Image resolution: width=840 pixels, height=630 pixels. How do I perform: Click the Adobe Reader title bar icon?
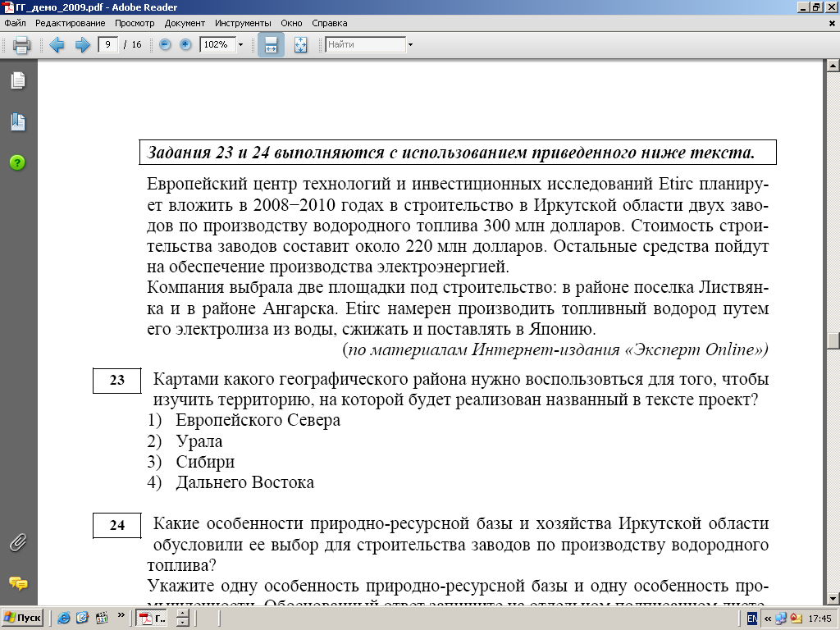pyautogui.click(x=7, y=7)
